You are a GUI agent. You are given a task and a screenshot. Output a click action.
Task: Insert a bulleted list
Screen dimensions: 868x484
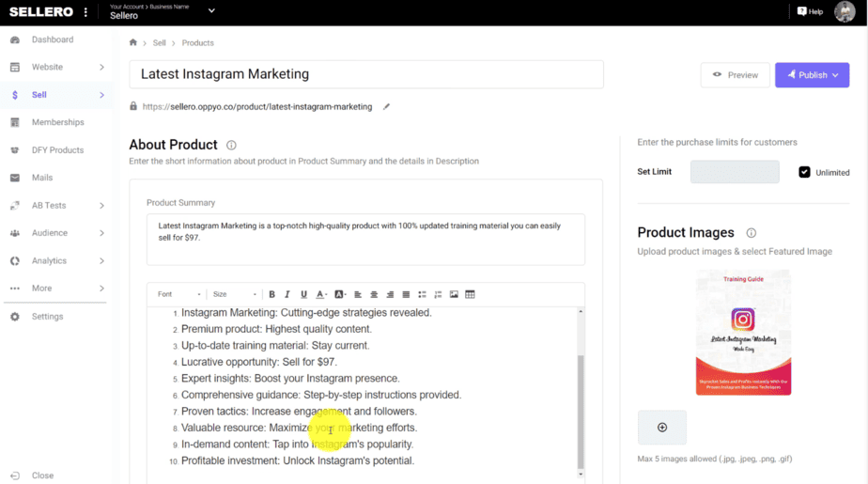point(422,294)
